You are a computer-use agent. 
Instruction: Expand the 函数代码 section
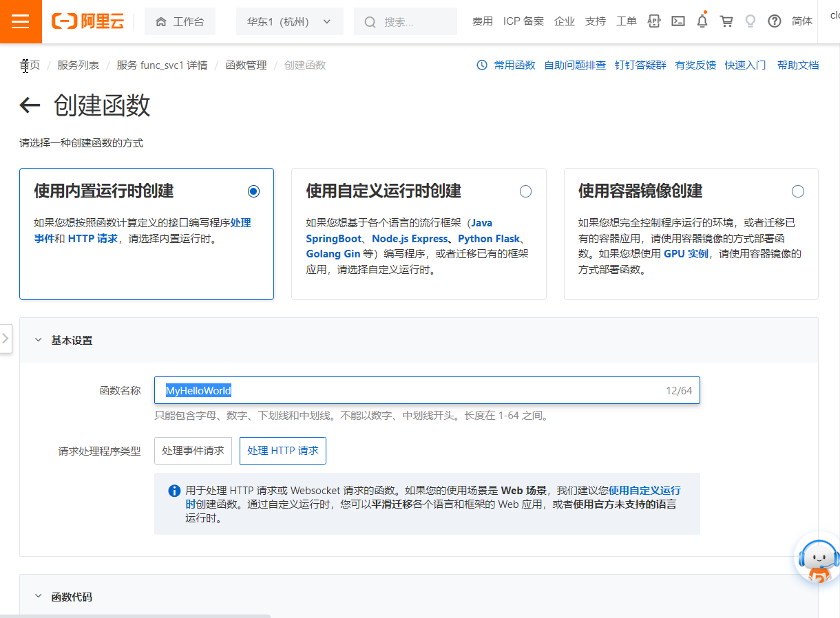click(x=39, y=597)
